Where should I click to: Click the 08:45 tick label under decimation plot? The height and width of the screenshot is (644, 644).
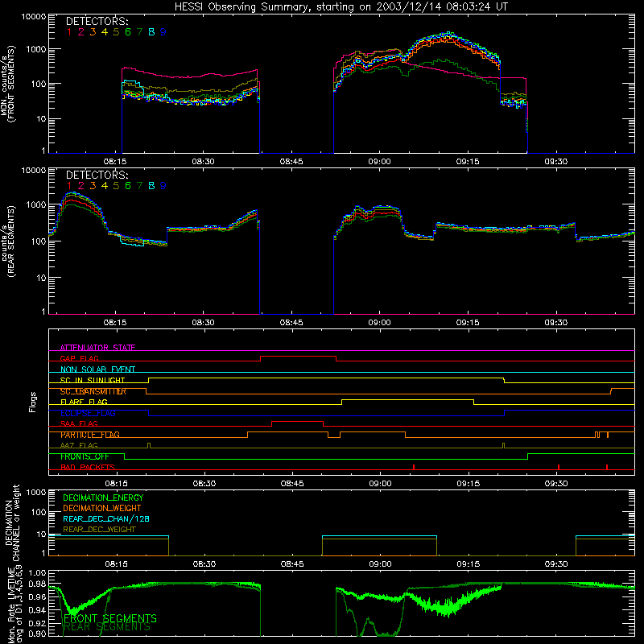292,564
